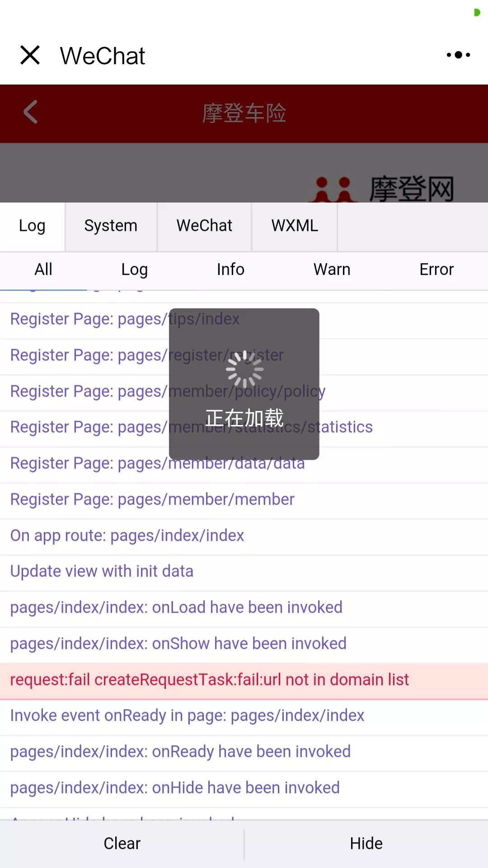This screenshot has width=488, height=868.
Task: Filter logs by Warn level
Action: 332,269
